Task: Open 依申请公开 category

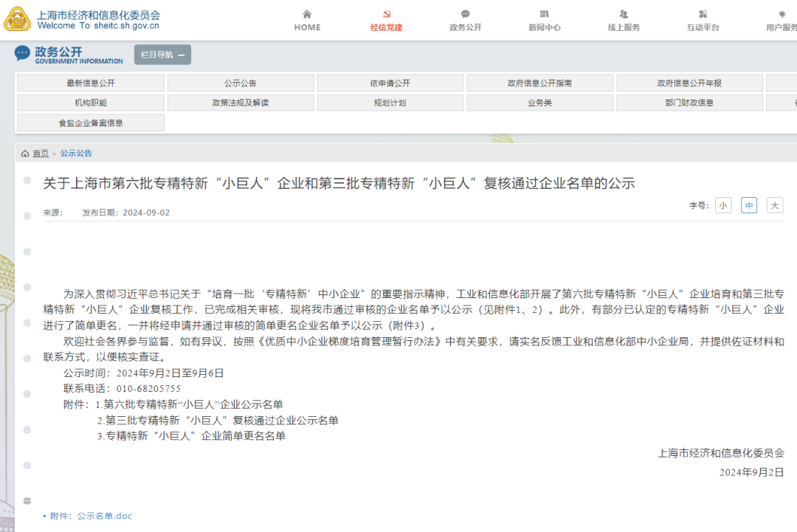Action: 390,83
